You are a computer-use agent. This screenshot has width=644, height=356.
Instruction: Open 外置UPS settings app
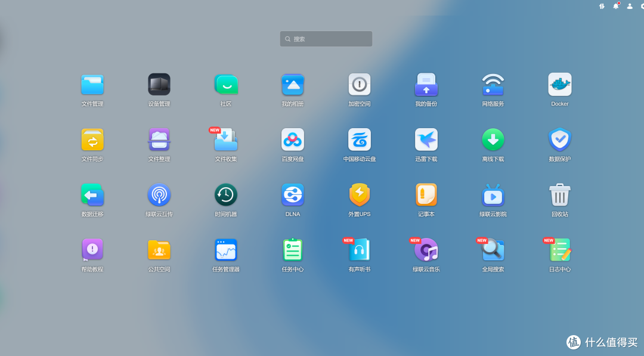[x=360, y=195]
